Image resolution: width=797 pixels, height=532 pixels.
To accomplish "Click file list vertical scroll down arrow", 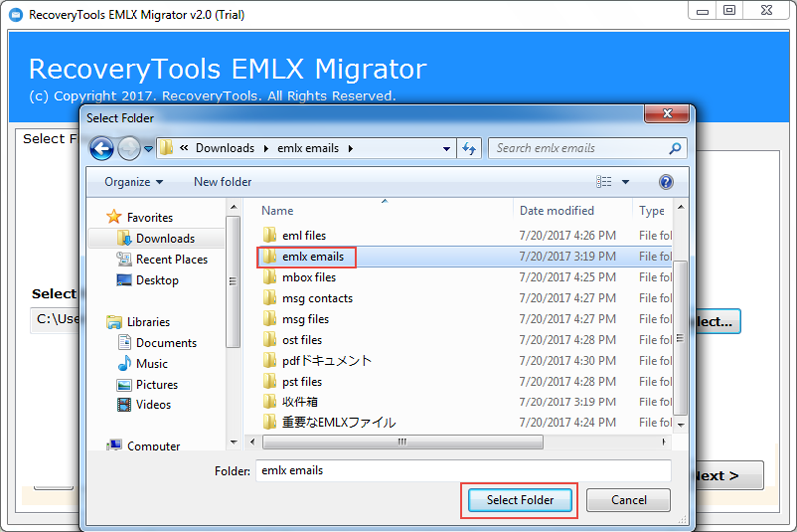I will pos(681,424).
